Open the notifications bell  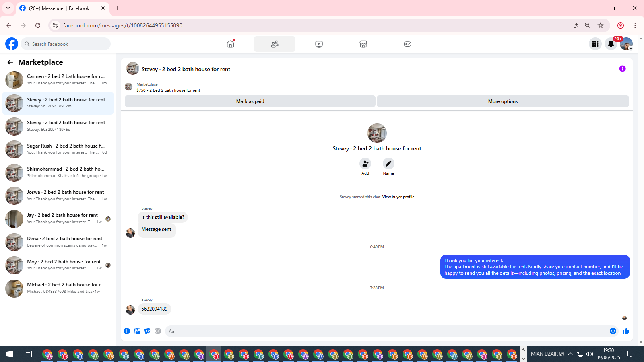(611, 44)
